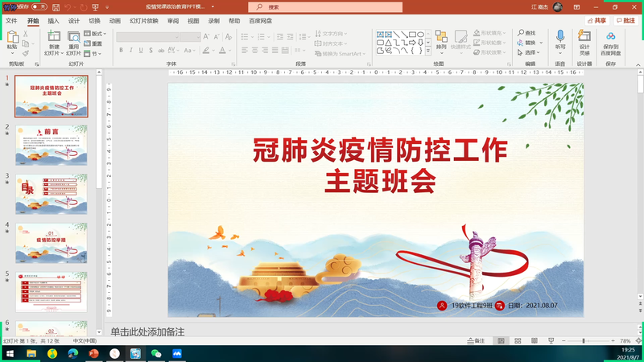Click Clear All Formatting icon
This screenshot has height=362, width=644.
pyautogui.click(x=229, y=37)
